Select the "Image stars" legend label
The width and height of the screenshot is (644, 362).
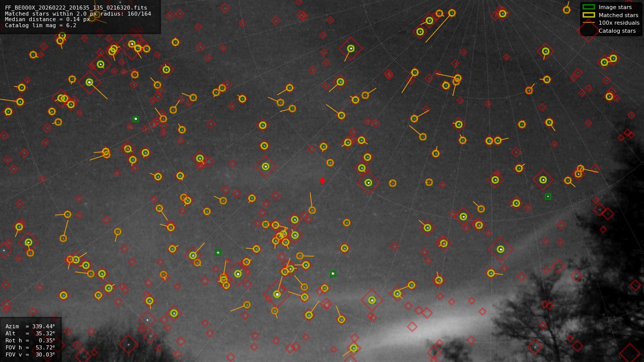coord(615,7)
